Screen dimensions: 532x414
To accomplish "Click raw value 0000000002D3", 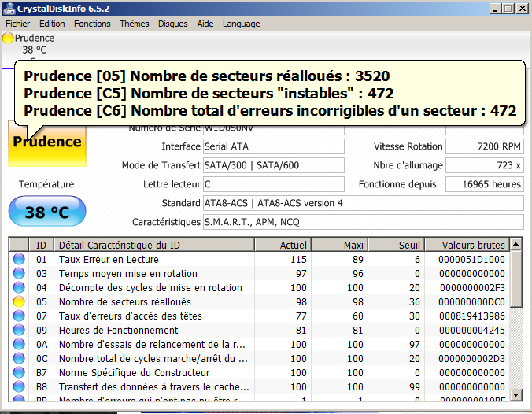I will tap(471, 359).
